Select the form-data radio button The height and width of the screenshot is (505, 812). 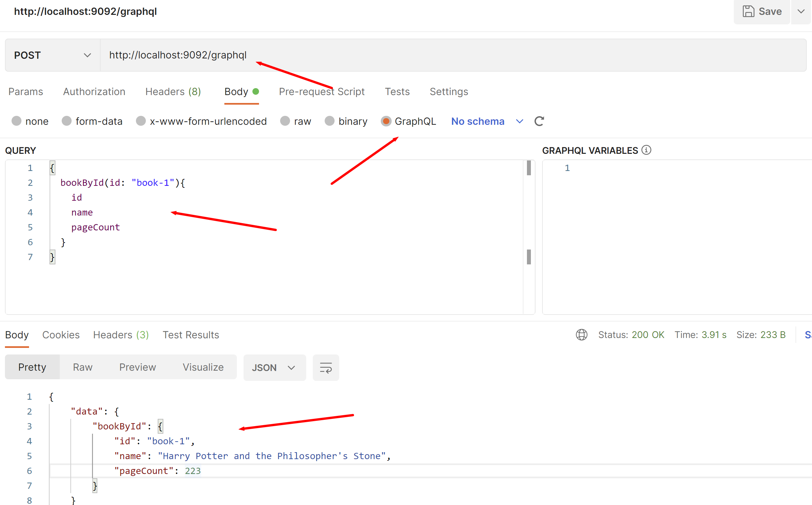(66, 121)
